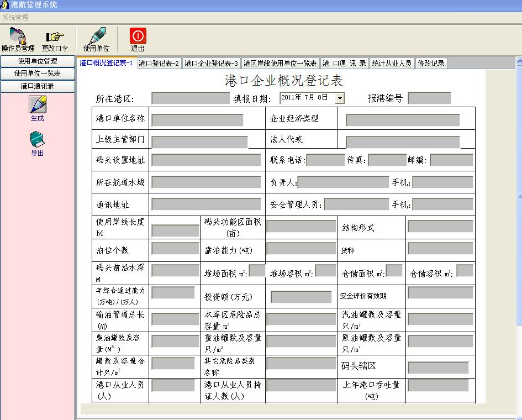Click the 泊位个数 input field

(176, 249)
